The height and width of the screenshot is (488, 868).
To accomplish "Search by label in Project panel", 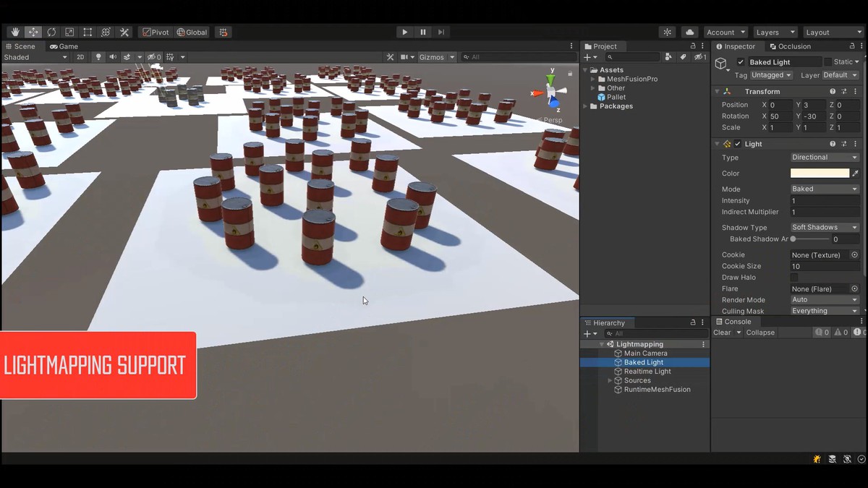I will (x=683, y=57).
